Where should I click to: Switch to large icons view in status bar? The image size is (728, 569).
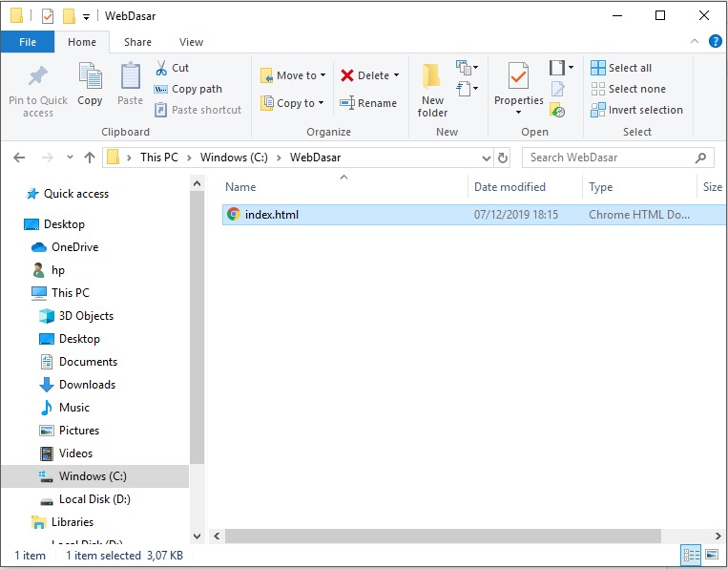711,555
